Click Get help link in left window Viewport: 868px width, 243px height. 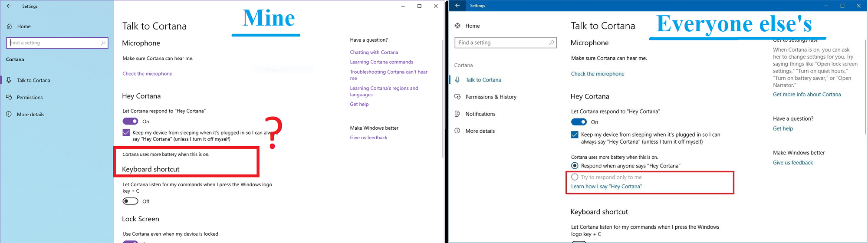coord(359,104)
